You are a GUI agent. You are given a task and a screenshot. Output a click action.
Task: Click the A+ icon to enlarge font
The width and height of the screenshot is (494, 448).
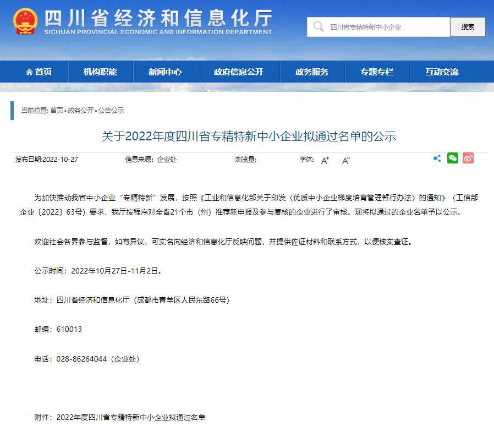click(325, 160)
